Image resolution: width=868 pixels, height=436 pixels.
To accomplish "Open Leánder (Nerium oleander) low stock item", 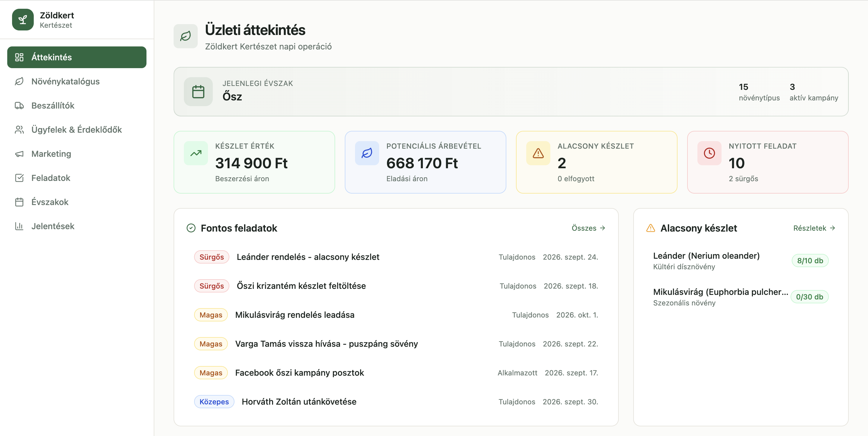I will (x=741, y=261).
